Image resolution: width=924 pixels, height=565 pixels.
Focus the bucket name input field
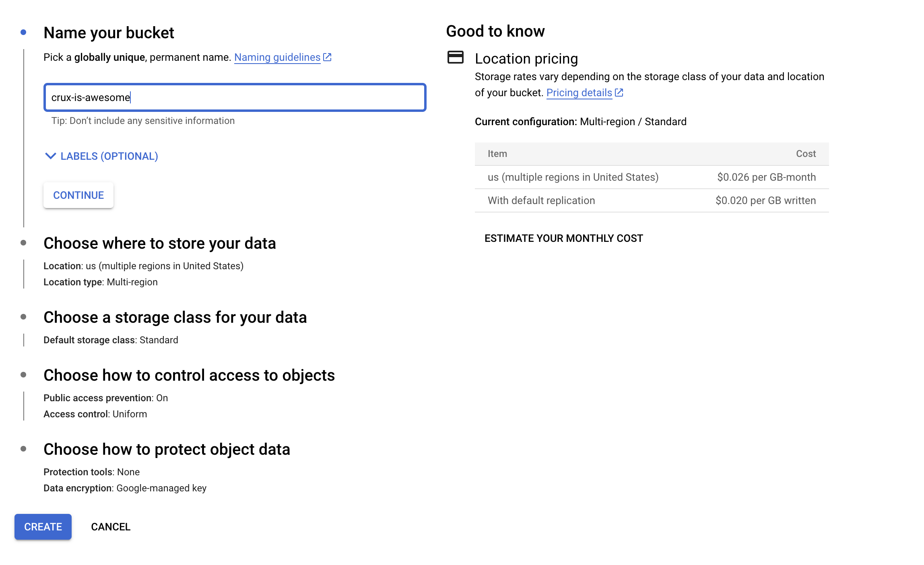(235, 97)
